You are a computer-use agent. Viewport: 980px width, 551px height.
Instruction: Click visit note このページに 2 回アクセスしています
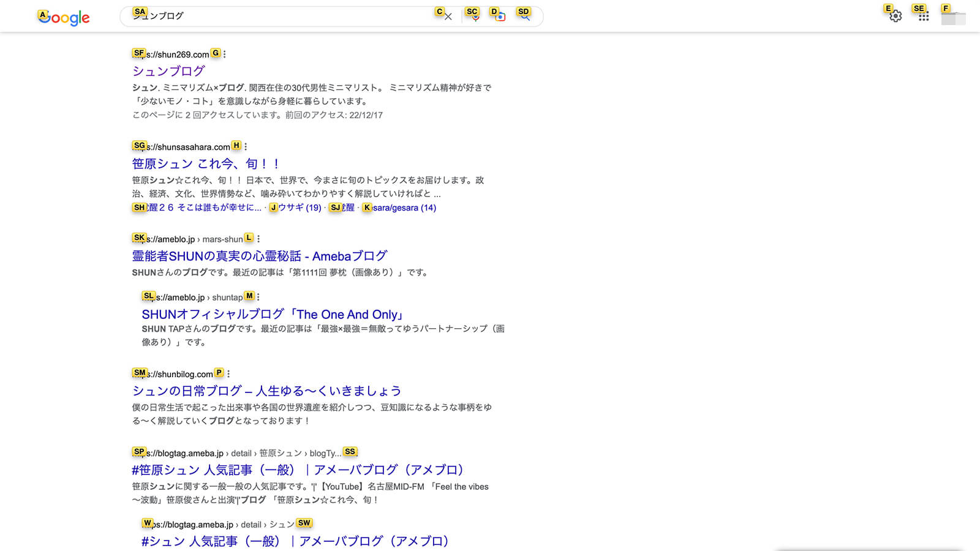coord(257,115)
